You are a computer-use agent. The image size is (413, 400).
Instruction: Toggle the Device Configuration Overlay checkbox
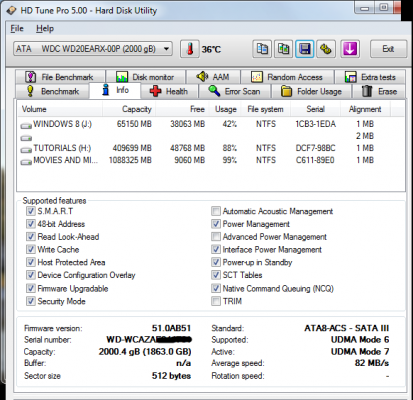pyautogui.click(x=31, y=275)
